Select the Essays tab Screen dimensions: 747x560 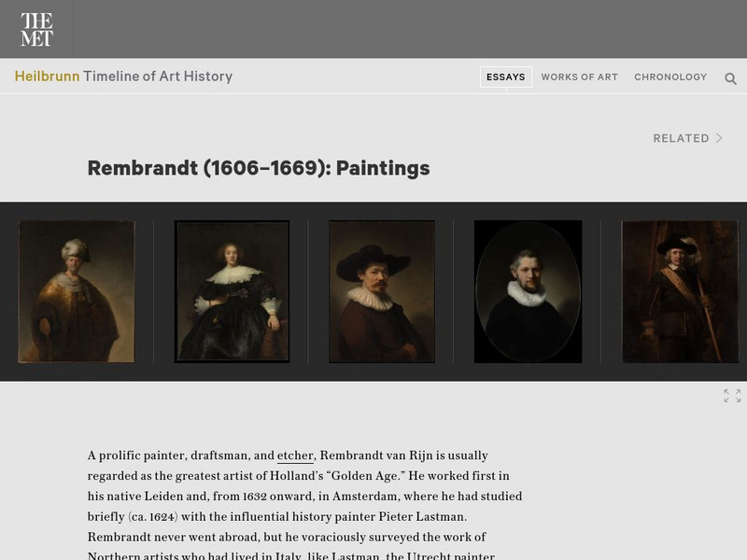(506, 77)
